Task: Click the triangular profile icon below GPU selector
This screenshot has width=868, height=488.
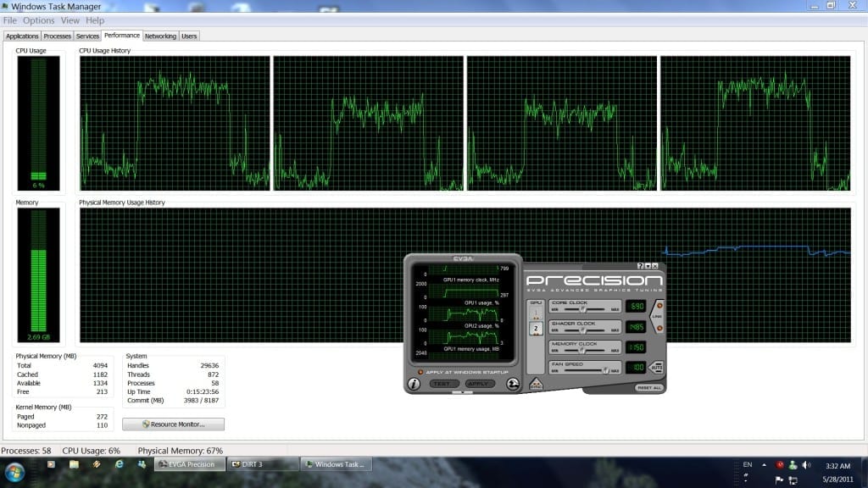Action: (x=535, y=384)
